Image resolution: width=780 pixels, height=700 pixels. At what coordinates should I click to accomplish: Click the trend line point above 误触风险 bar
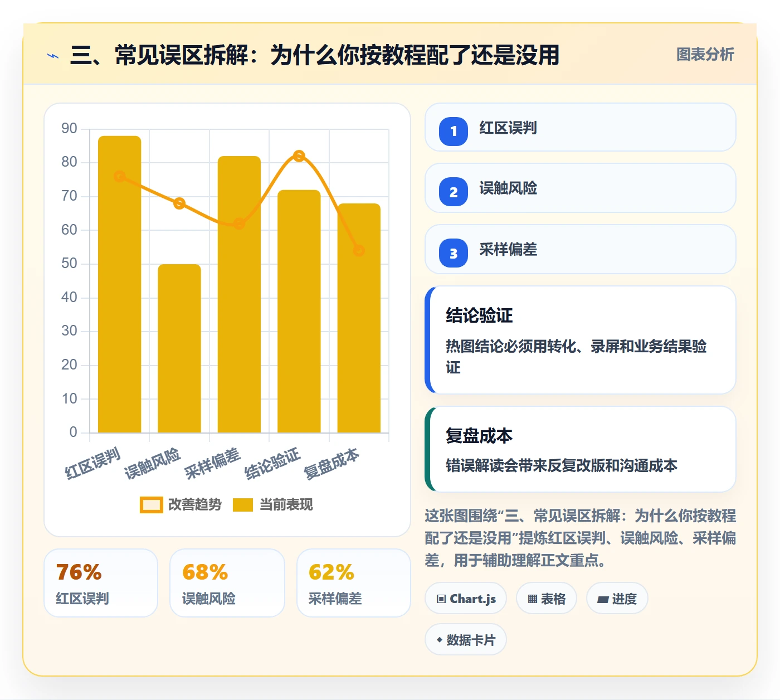coord(179,203)
